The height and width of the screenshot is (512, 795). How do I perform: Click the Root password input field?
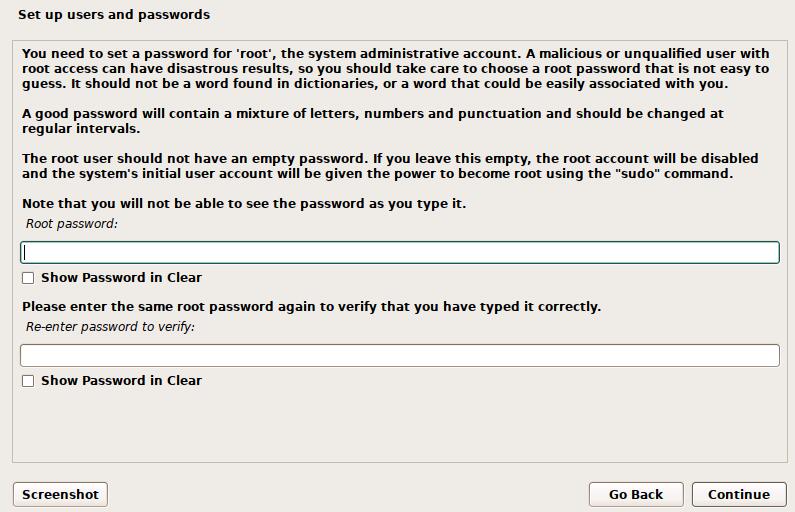pyautogui.click(x=400, y=252)
